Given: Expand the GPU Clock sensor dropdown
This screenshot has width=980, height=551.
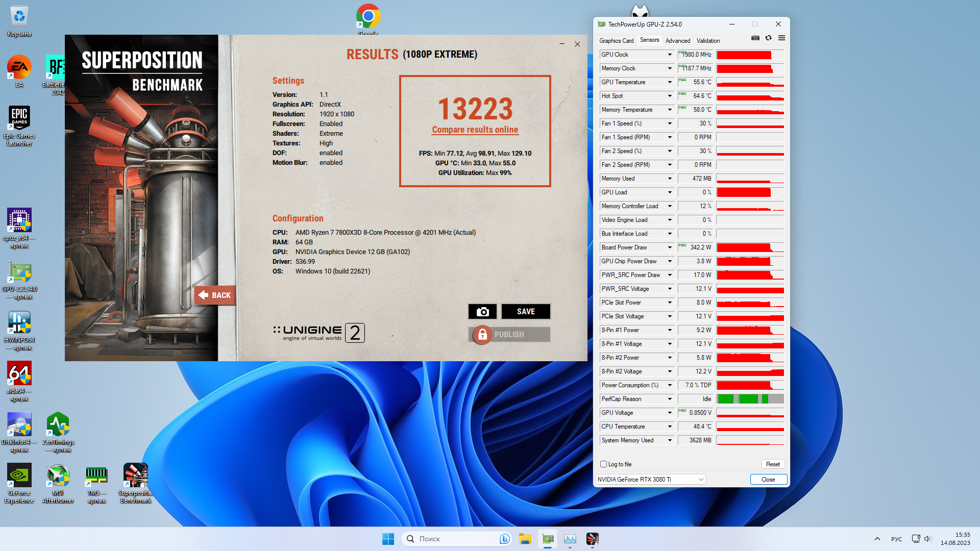Looking at the screenshot, I should click(670, 55).
